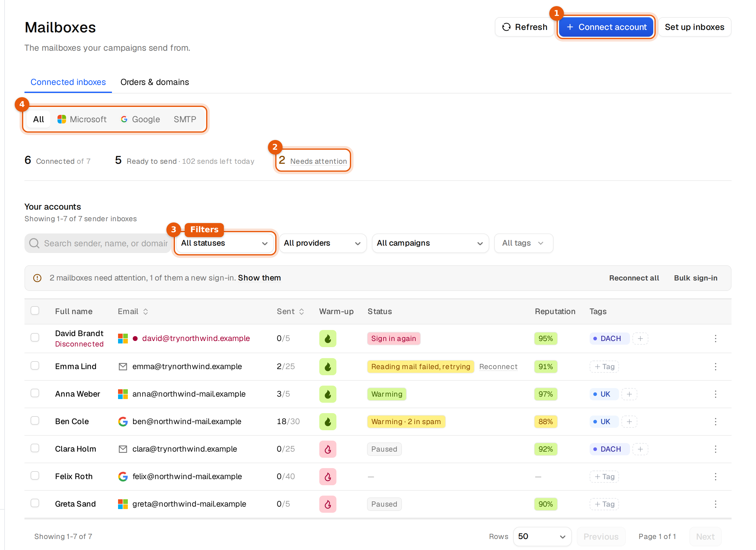
Task: Tick the select-all checkbox in the table header
Action: pos(35,310)
